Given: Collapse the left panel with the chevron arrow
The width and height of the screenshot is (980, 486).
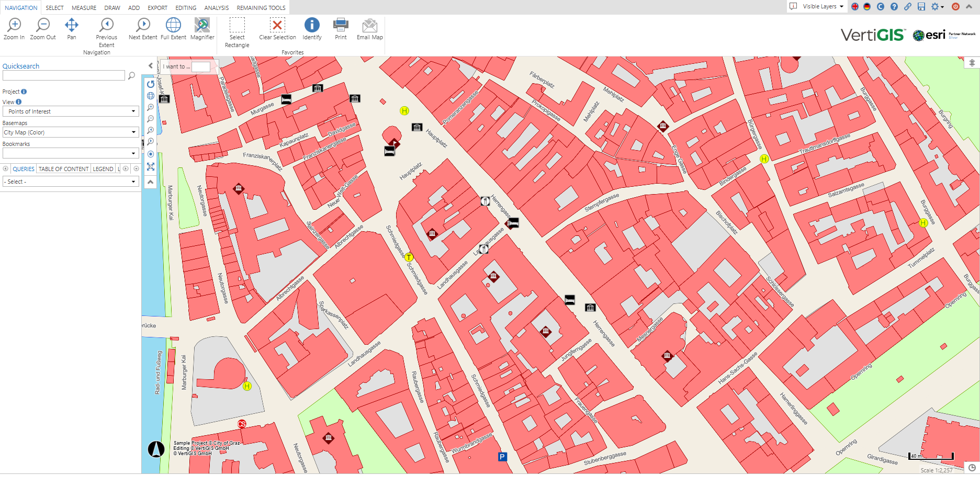Looking at the screenshot, I should 150,65.
